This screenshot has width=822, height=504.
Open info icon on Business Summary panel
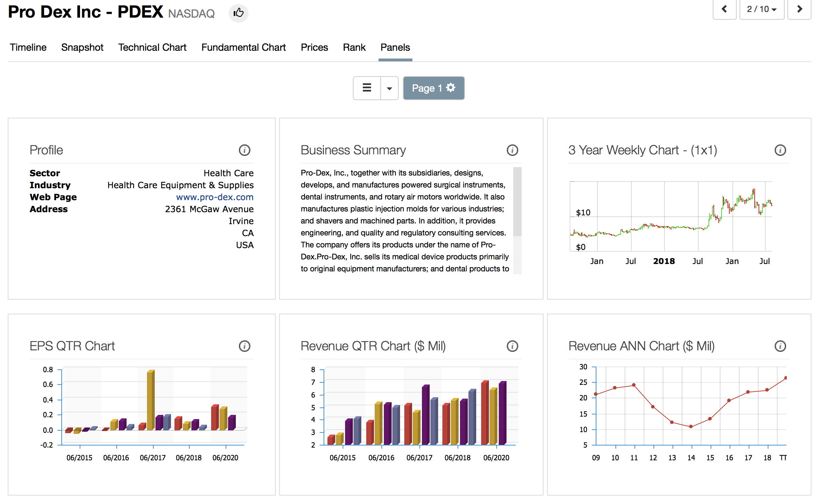pos(512,150)
